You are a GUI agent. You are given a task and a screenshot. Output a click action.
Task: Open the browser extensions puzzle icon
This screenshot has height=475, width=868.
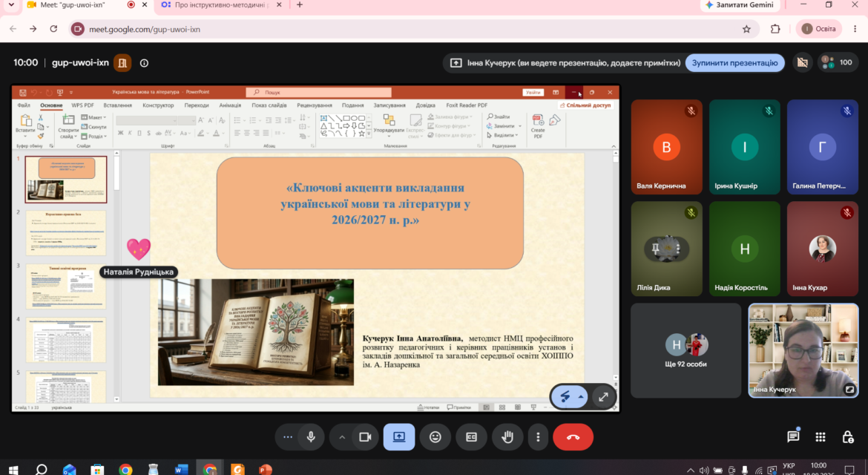tap(775, 29)
